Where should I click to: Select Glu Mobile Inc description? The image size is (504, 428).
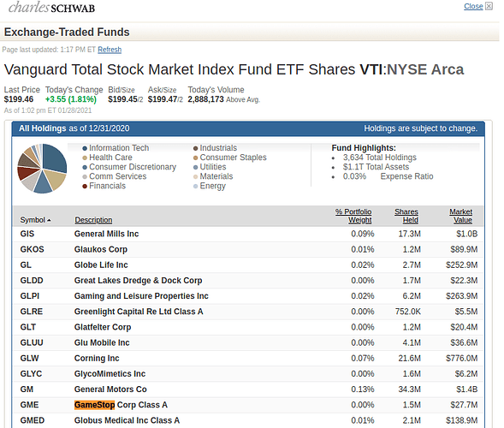[102, 342]
